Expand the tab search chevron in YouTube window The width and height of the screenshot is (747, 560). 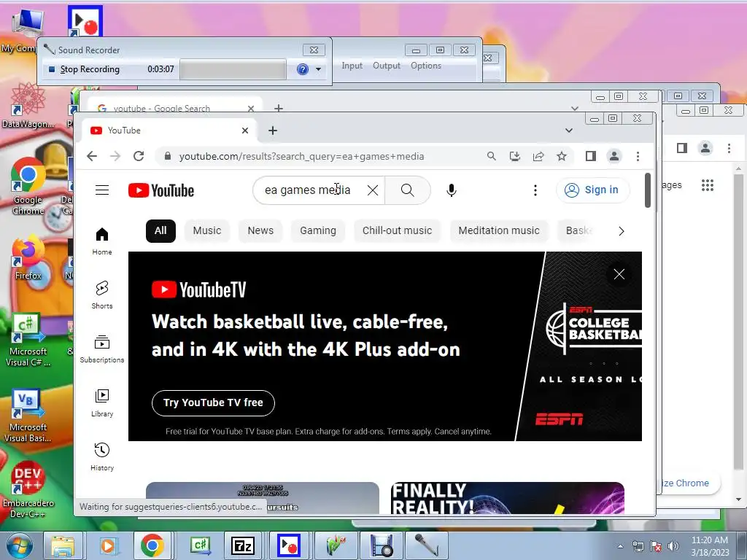[569, 131]
